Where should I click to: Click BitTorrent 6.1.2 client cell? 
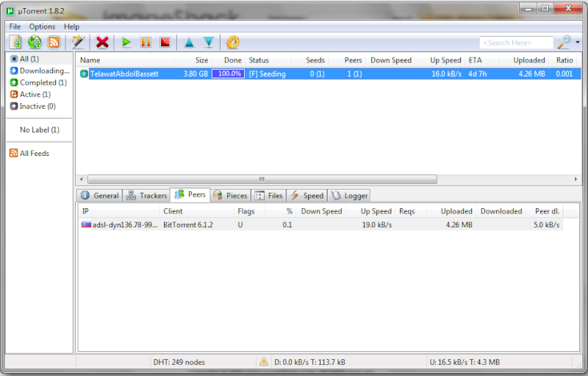click(x=188, y=224)
